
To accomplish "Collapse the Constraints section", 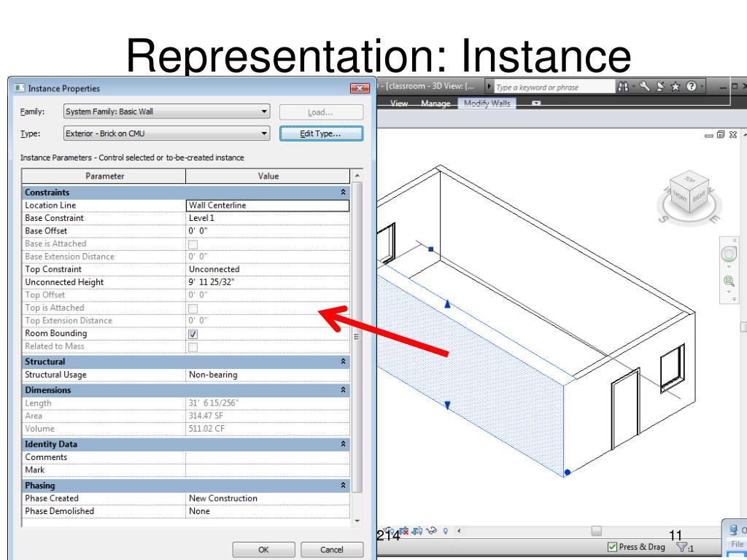I will [343, 192].
